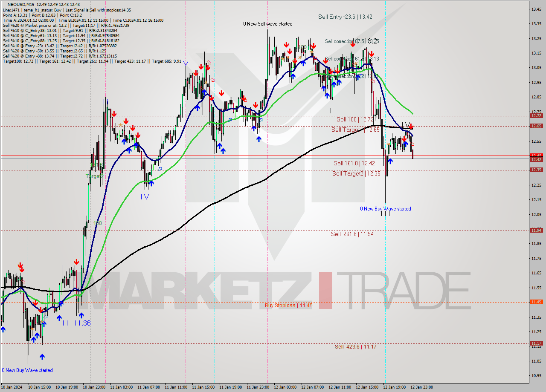Select the 'Sell Target1 | 12.65' label

(x=355, y=130)
